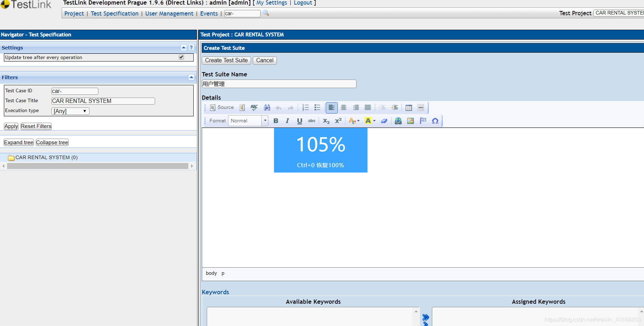Screen dimensions: 644x326
Task: Click 'body' in the editor path bar
Action: click(211, 273)
